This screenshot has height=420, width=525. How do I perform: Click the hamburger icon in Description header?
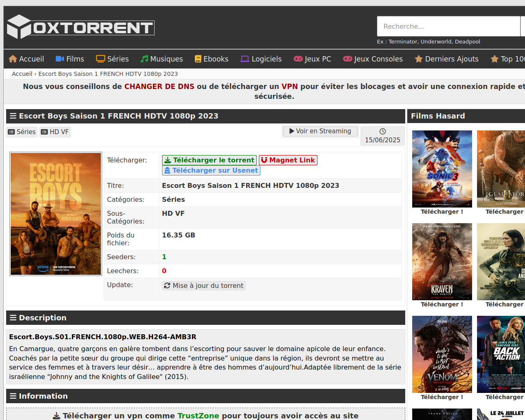[x=13, y=317]
